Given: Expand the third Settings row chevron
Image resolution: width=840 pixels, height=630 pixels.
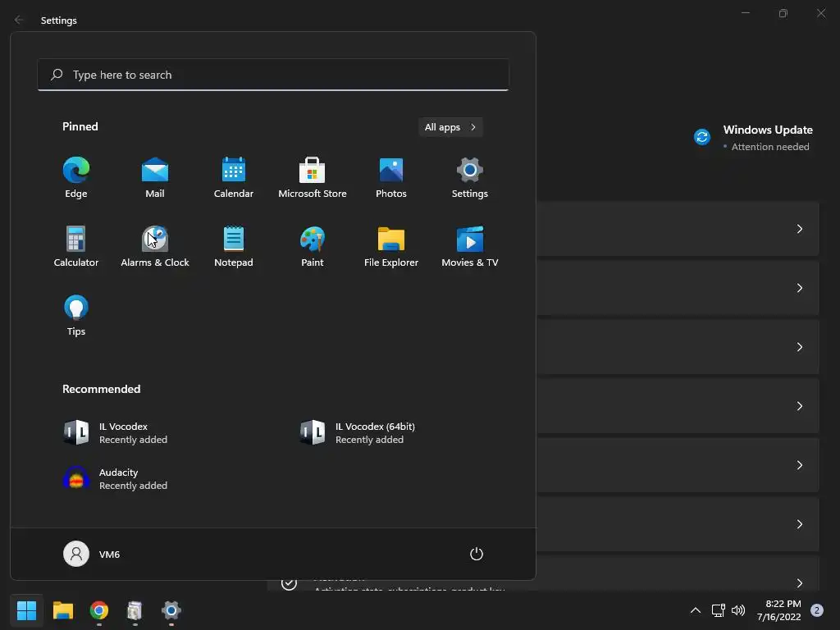Looking at the screenshot, I should tap(799, 347).
